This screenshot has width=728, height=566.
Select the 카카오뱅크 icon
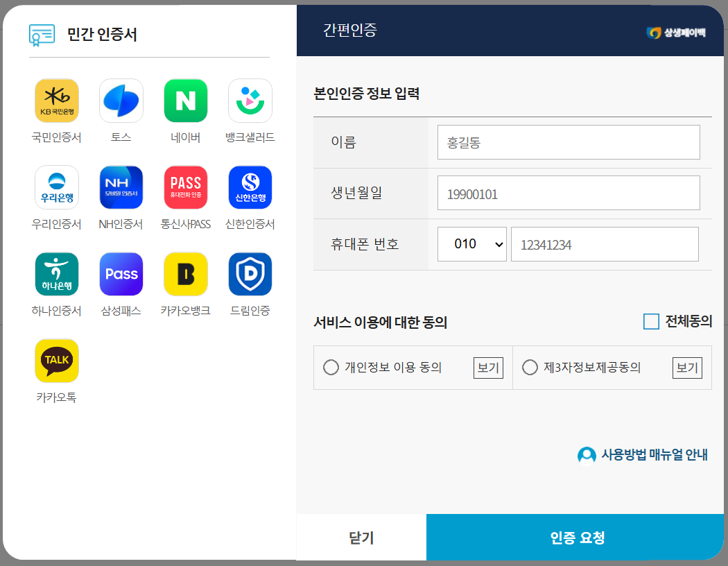(185, 274)
